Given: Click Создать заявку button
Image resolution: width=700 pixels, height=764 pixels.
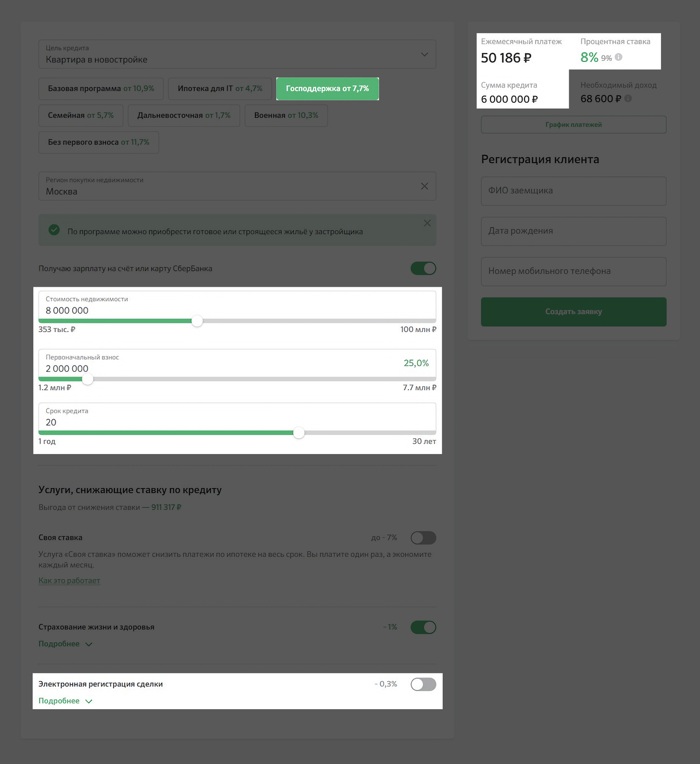Looking at the screenshot, I should tap(573, 312).
